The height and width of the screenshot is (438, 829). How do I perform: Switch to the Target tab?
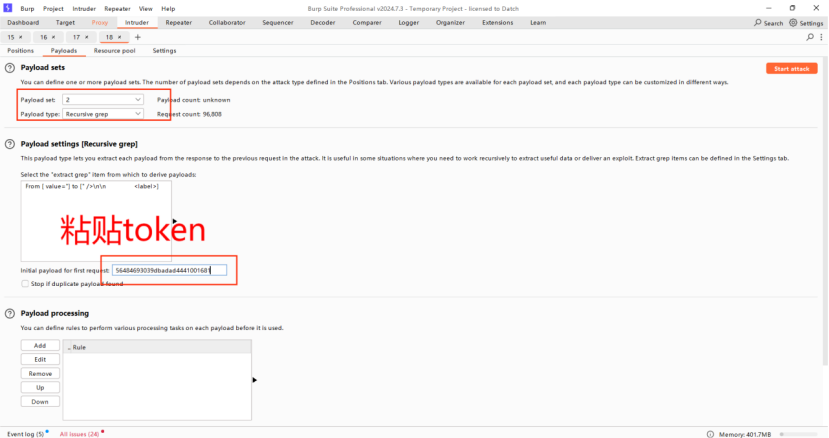click(65, 23)
